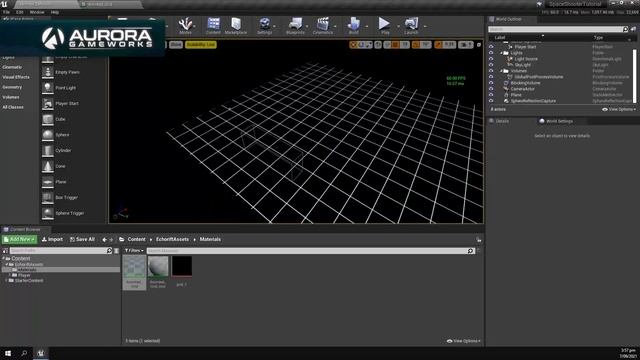
Task: Open the Window menu
Action: 37,12
